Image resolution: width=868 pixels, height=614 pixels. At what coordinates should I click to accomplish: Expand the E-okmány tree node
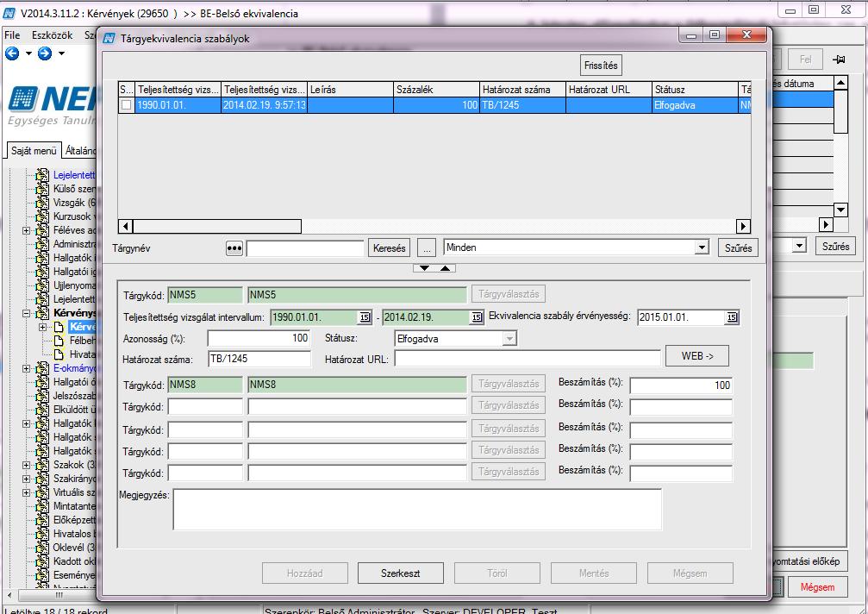[26, 368]
